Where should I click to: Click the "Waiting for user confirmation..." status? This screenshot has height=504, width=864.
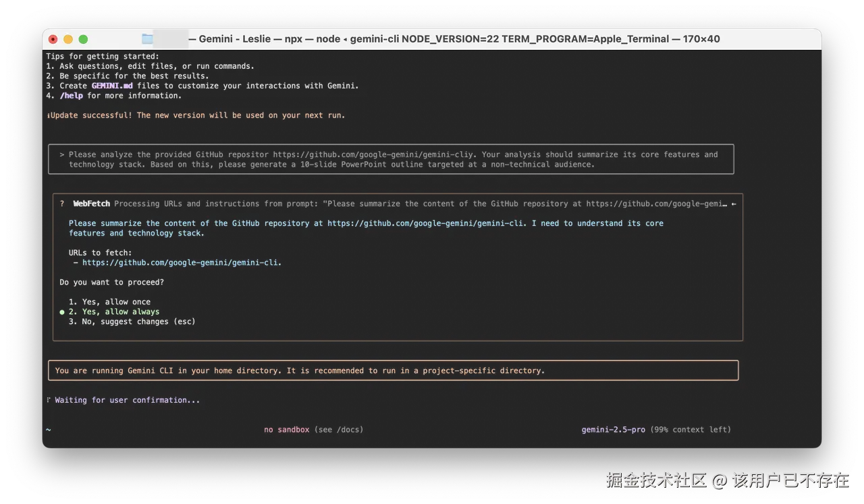pos(128,400)
